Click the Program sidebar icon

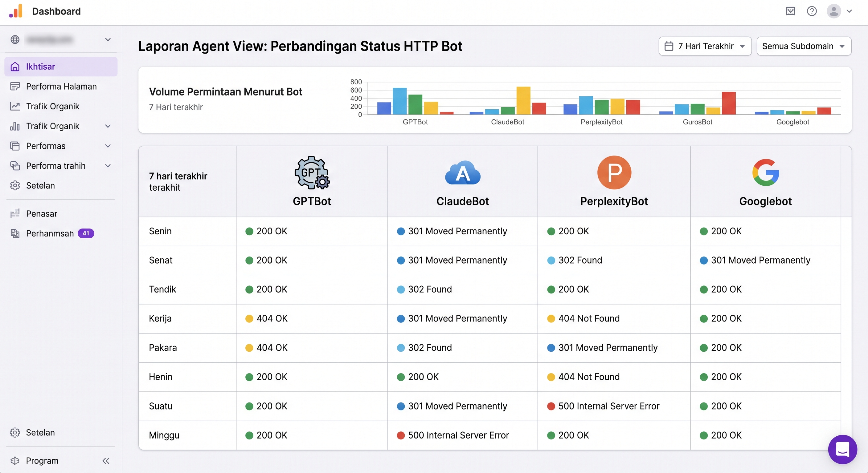click(15, 461)
